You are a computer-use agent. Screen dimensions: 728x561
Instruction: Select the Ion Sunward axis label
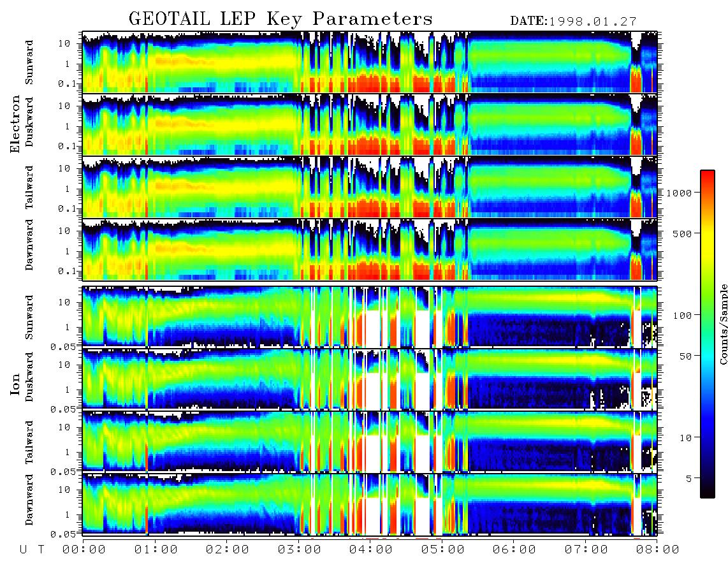pyautogui.click(x=29, y=317)
